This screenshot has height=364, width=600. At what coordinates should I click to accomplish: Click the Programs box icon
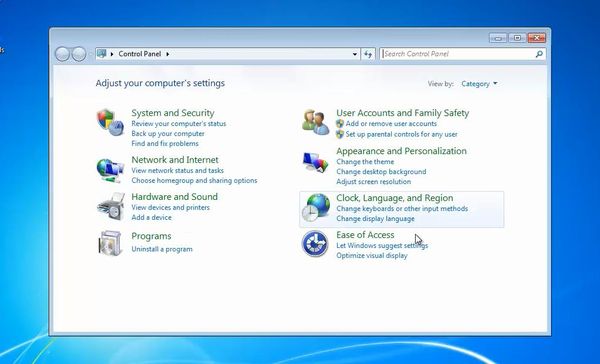pos(110,243)
